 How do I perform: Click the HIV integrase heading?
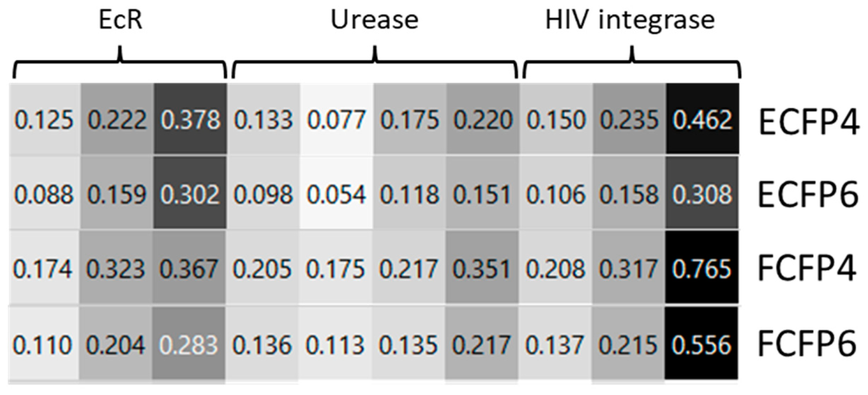630,20
